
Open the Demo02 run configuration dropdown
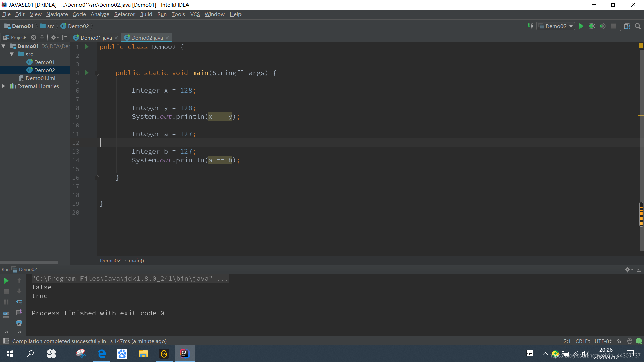556,26
